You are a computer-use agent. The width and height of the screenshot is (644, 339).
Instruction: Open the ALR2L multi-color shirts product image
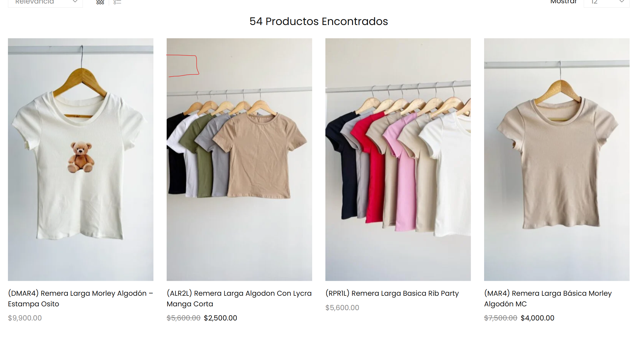tap(239, 159)
